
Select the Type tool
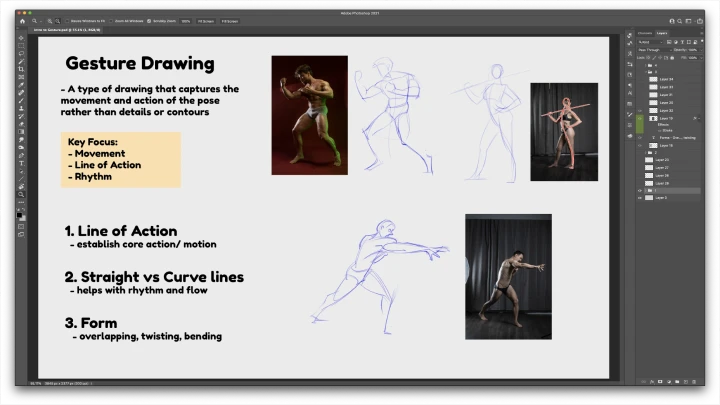21,163
